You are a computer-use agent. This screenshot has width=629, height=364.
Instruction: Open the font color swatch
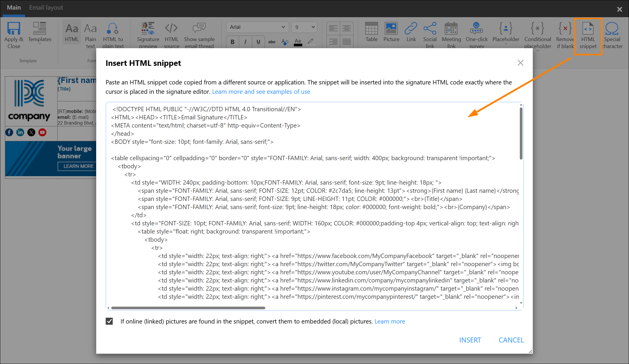pyautogui.click(x=298, y=42)
